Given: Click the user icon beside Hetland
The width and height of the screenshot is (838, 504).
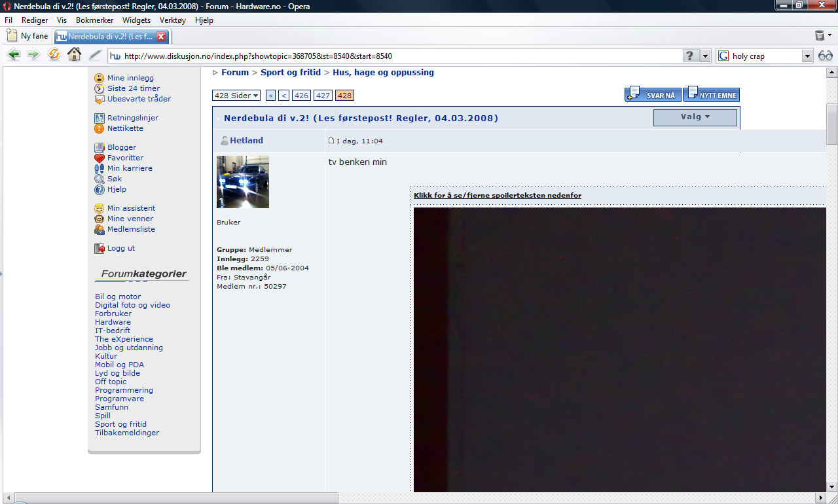Looking at the screenshot, I should coord(225,140).
